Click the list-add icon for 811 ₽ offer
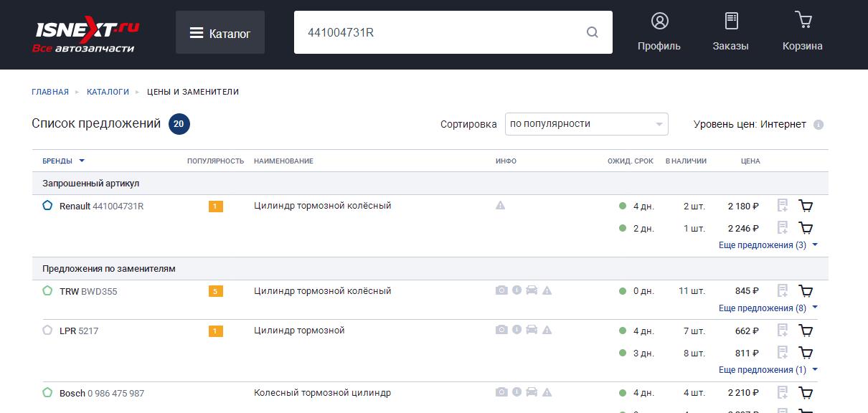This screenshot has height=413, width=868. pyautogui.click(x=783, y=353)
